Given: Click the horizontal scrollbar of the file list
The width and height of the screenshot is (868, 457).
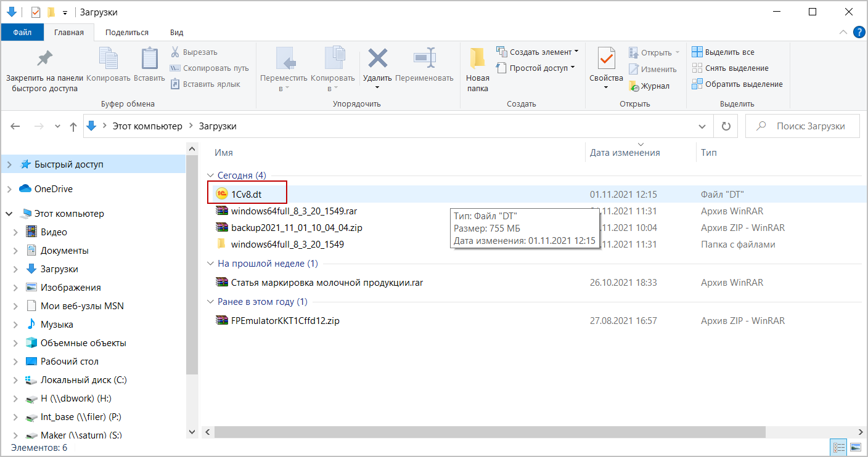Looking at the screenshot, I should (x=489, y=432).
